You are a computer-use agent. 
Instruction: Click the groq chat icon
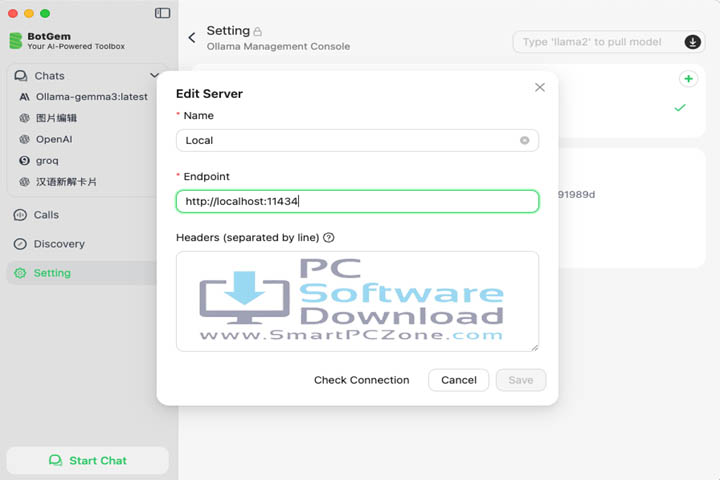click(x=24, y=160)
